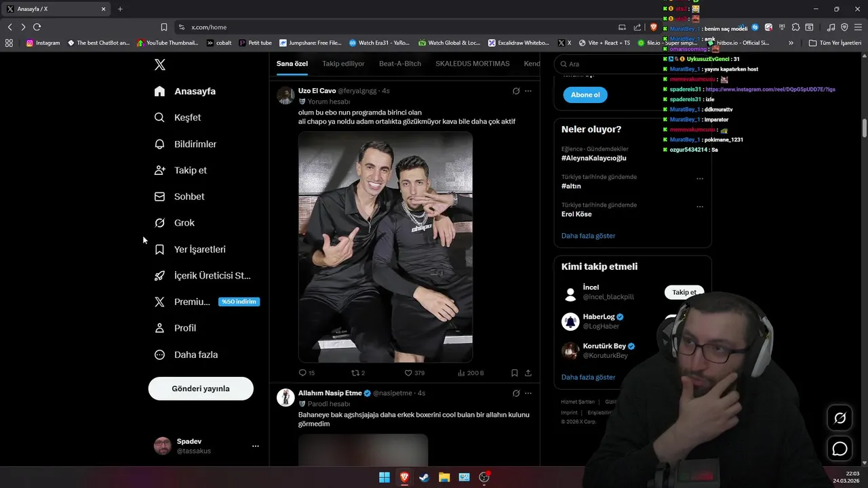Open Bildirimler notifications

tap(186, 144)
